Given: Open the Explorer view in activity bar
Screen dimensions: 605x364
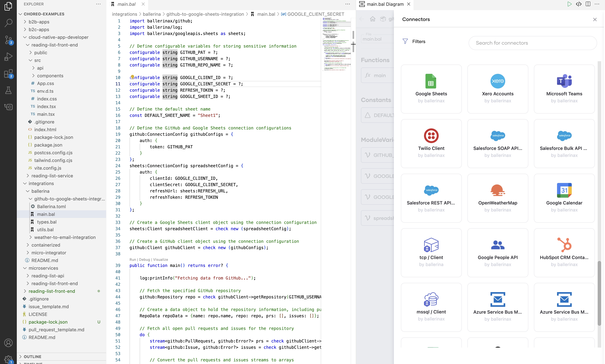Looking at the screenshot, I should point(8,6).
